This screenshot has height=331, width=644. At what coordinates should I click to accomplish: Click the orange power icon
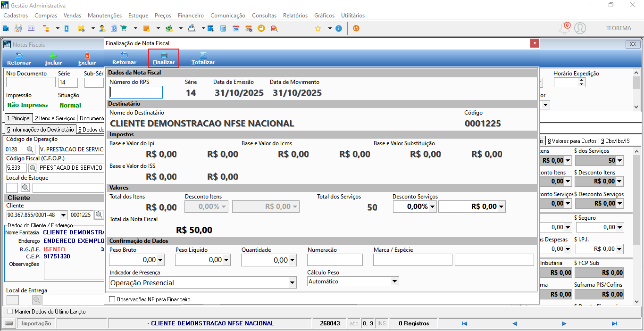pos(356,28)
